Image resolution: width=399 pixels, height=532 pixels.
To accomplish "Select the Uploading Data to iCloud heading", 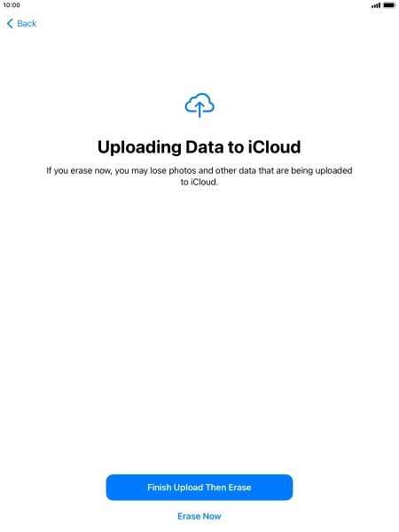I will click(199, 147).
